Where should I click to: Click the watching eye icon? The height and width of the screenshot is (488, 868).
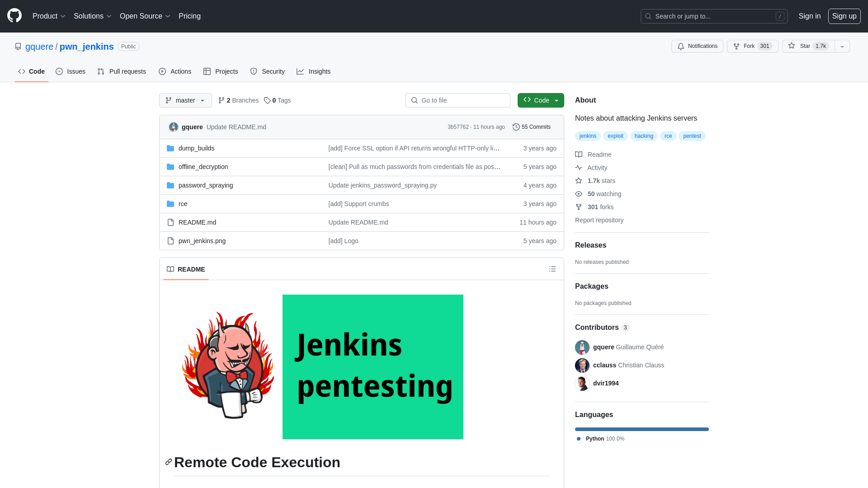click(579, 194)
